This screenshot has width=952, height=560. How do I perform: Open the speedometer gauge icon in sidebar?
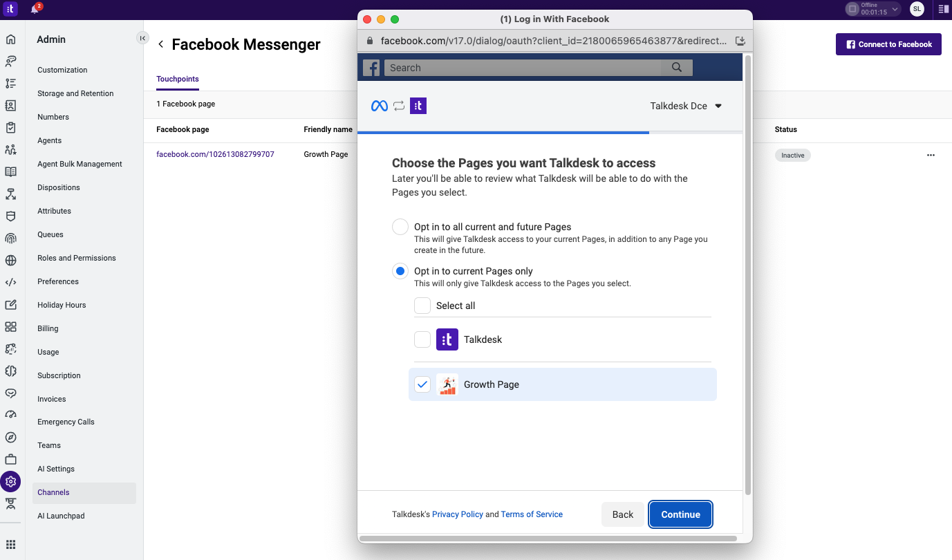point(10,415)
